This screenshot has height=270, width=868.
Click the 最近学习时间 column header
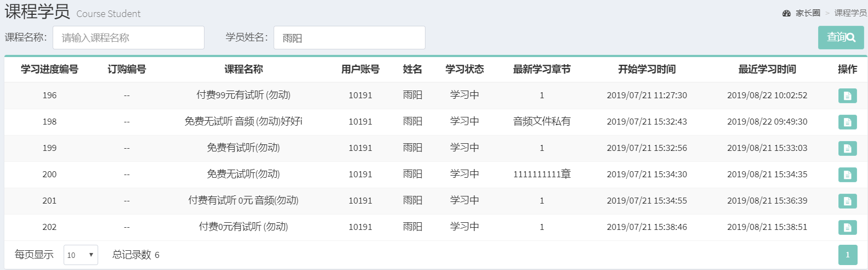pos(767,69)
